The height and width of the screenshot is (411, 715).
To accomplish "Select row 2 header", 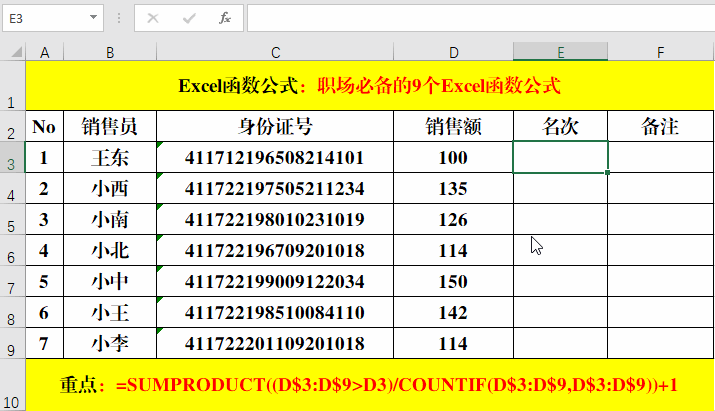I will (12, 126).
